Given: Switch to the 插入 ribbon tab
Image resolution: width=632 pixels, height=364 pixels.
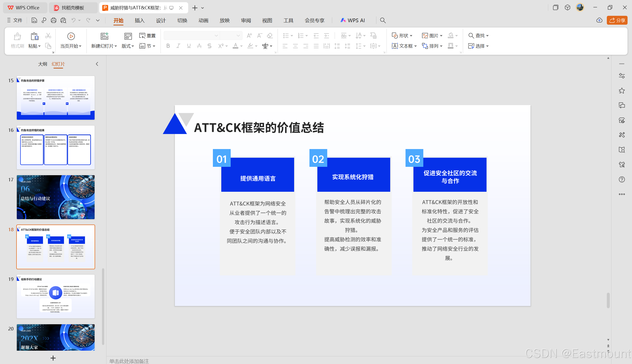Looking at the screenshot, I should tap(140, 20).
